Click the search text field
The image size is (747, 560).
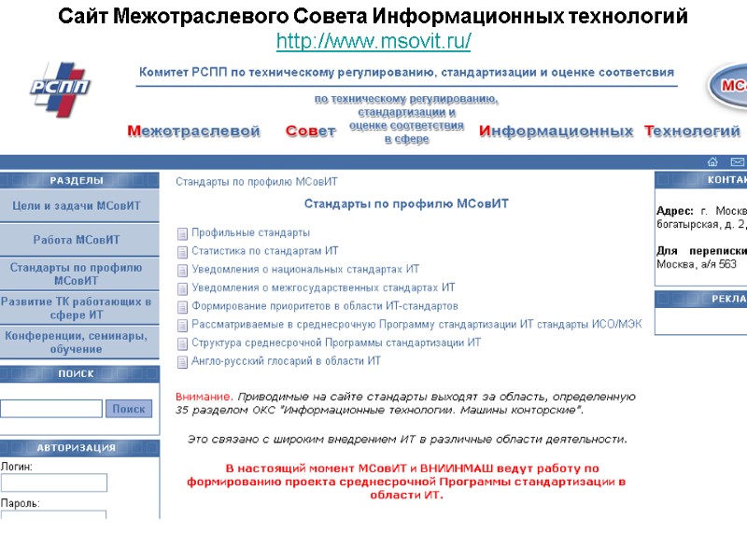pyautogui.click(x=51, y=409)
